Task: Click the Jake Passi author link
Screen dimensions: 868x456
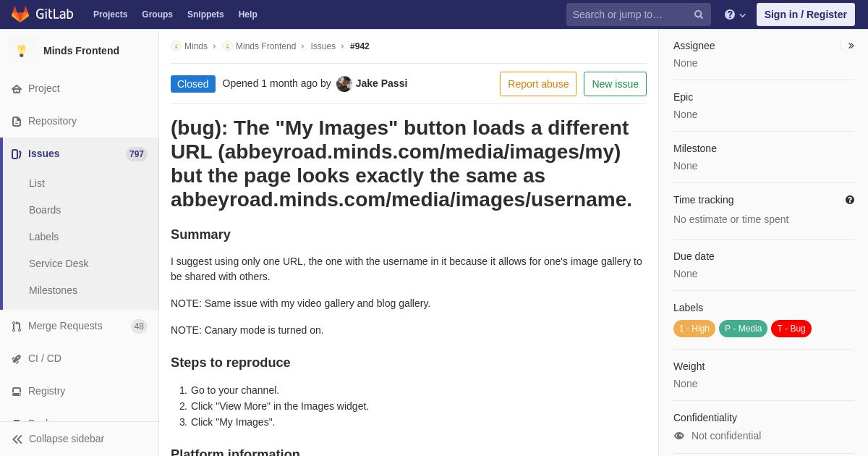Action: [381, 83]
